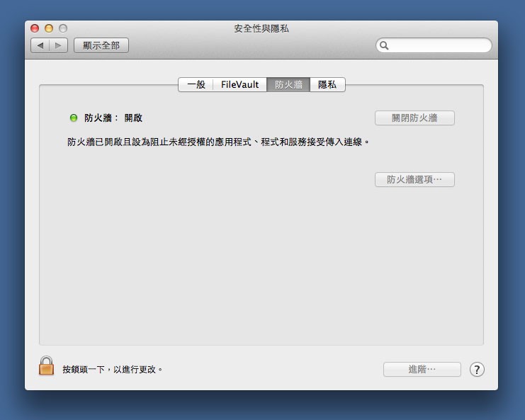Switch to the 隱私 tab
Image resolution: width=525 pixels, height=420 pixels.
pyautogui.click(x=327, y=84)
